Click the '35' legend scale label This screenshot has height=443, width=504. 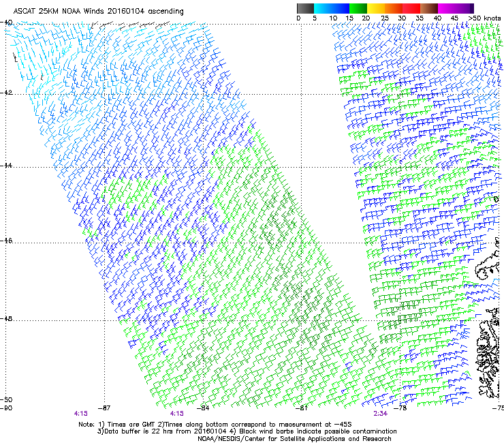(420, 18)
